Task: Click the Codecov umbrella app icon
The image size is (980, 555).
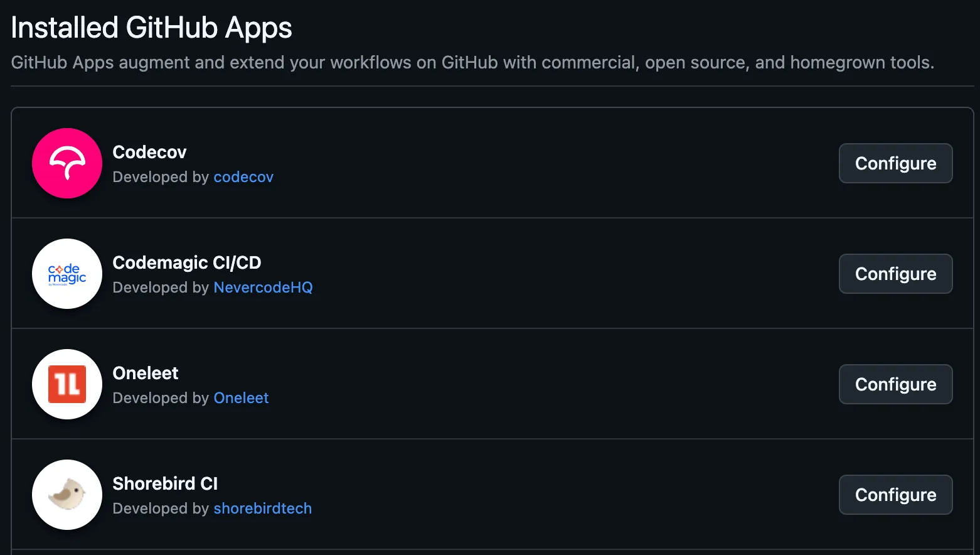Action: click(x=67, y=163)
